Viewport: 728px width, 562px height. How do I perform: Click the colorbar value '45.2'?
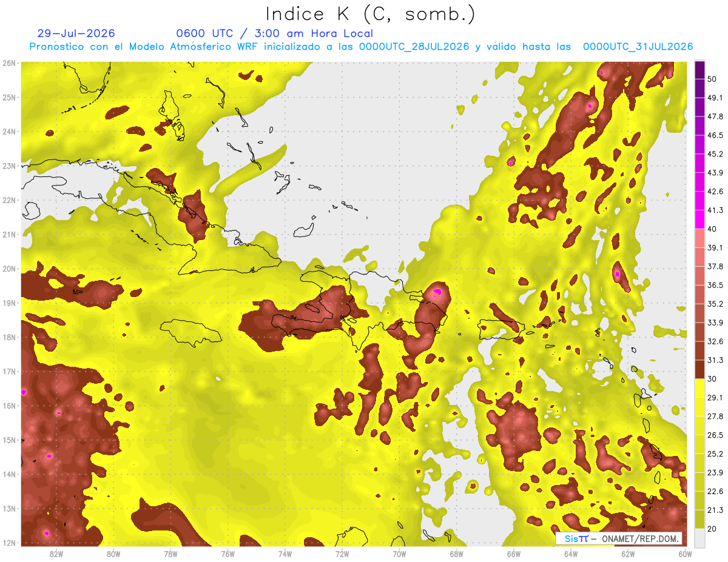pyautogui.click(x=715, y=154)
